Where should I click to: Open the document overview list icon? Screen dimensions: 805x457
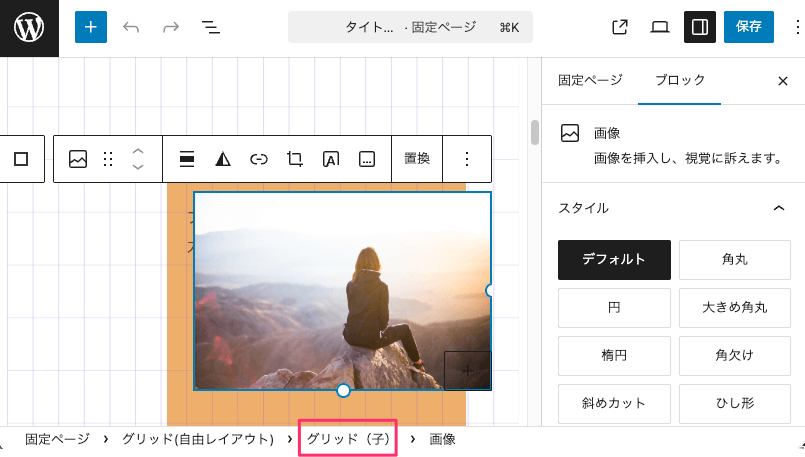(211, 27)
